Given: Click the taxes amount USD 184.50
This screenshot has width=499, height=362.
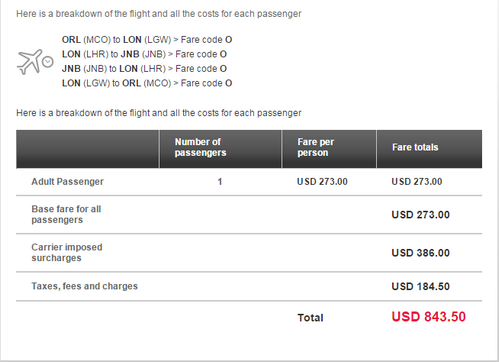Looking at the screenshot, I should [420, 286].
